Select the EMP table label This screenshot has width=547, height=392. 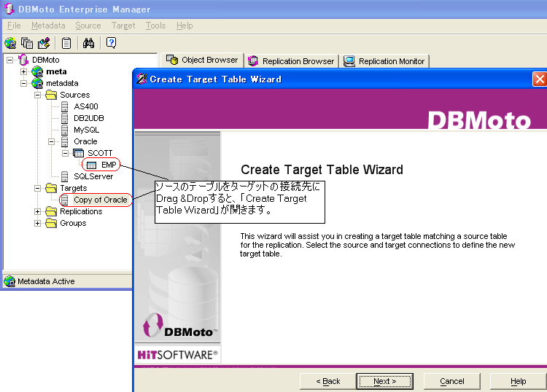(x=109, y=165)
